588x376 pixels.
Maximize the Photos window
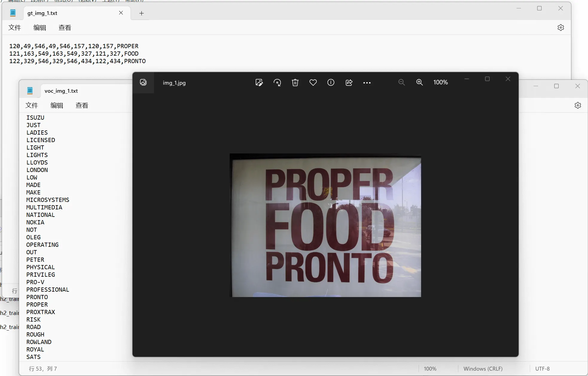click(x=487, y=79)
